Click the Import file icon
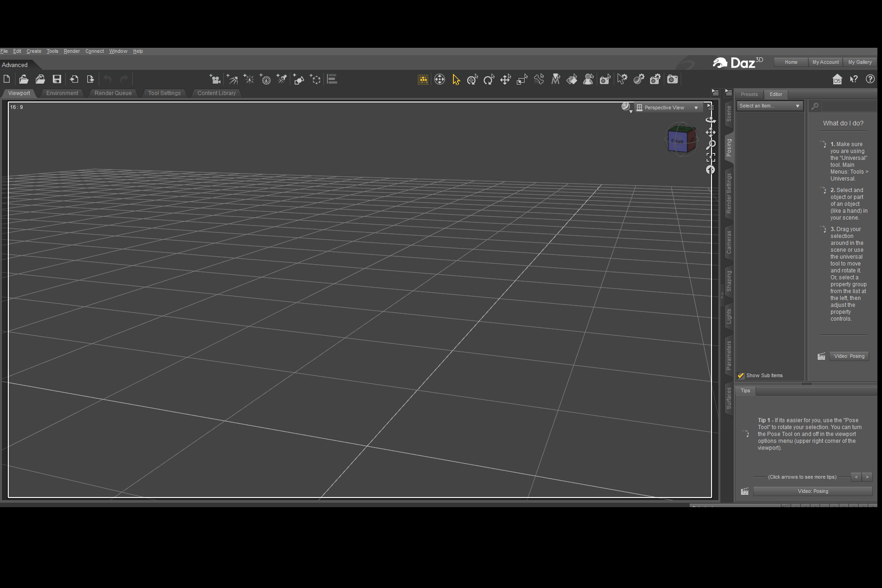This screenshot has width=882, height=588. 74,79
